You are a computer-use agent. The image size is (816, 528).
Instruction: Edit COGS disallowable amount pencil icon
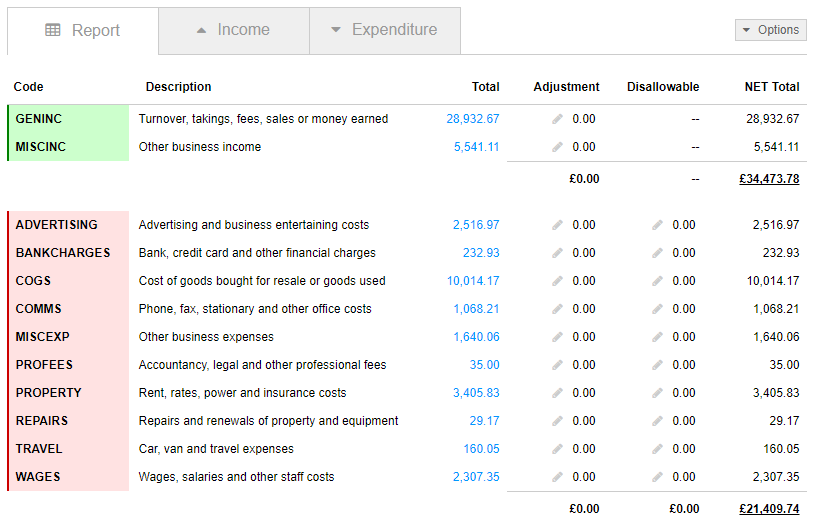click(x=657, y=281)
